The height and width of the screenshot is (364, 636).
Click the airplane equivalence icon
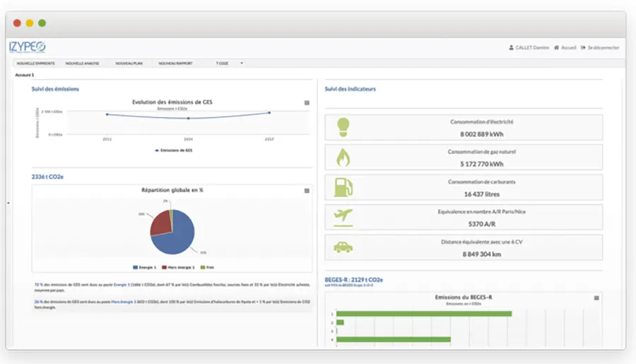coord(343,217)
